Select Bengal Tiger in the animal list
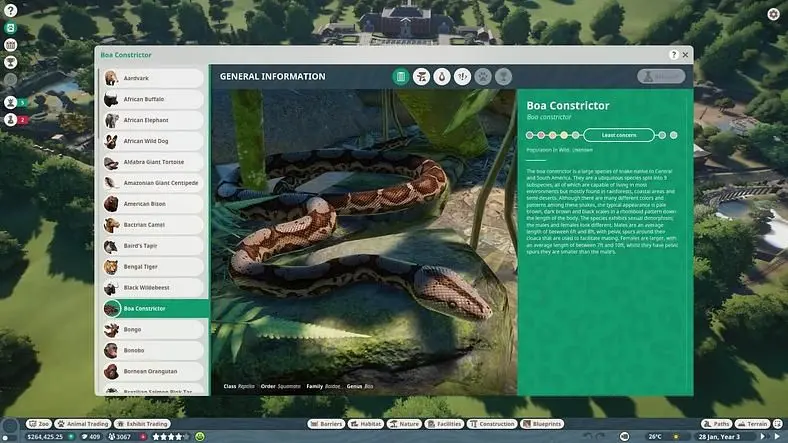 tap(153, 267)
